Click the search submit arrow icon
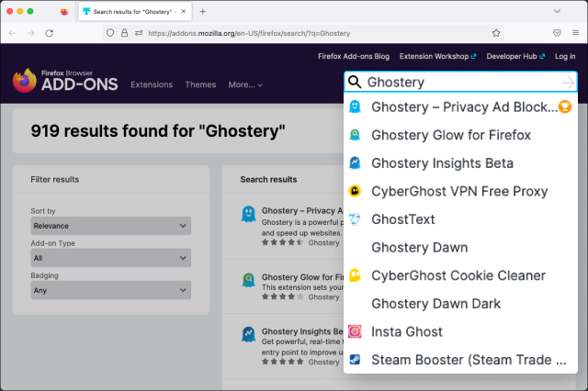588x391 pixels. pos(568,83)
